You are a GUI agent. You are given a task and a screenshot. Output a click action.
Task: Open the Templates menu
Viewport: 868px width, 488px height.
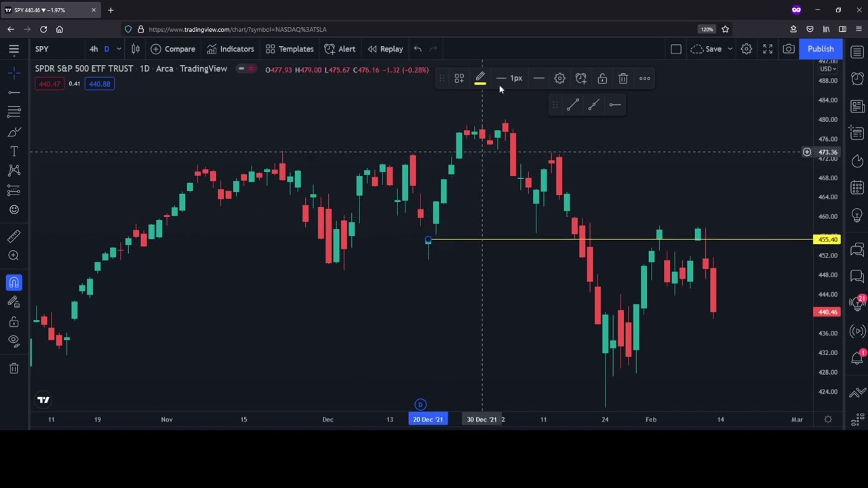click(x=290, y=49)
